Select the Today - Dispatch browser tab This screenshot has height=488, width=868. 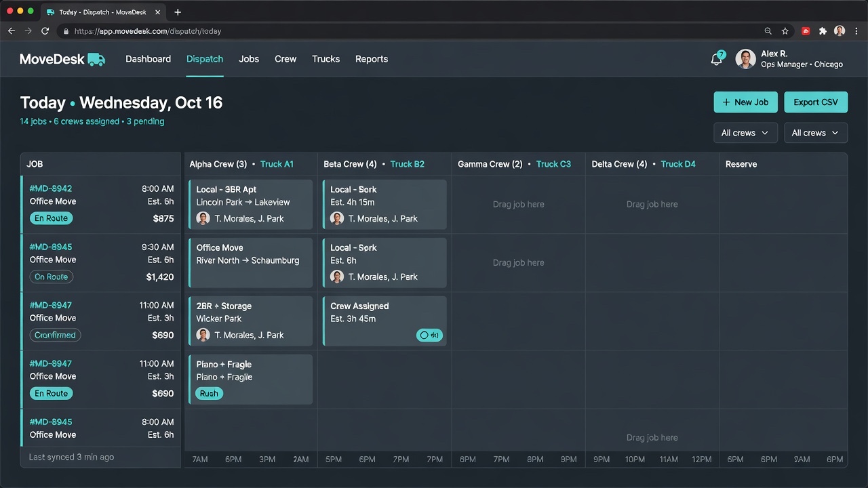(x=104, y=12)
